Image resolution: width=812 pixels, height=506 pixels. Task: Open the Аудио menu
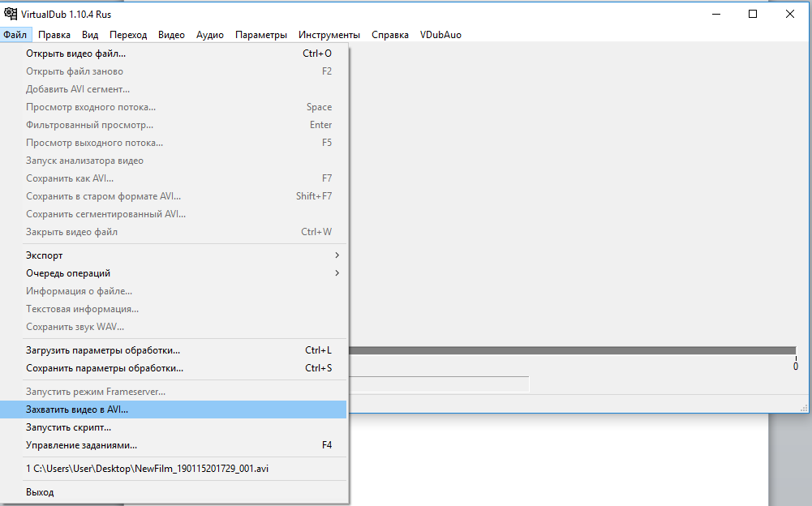point(210,35)
